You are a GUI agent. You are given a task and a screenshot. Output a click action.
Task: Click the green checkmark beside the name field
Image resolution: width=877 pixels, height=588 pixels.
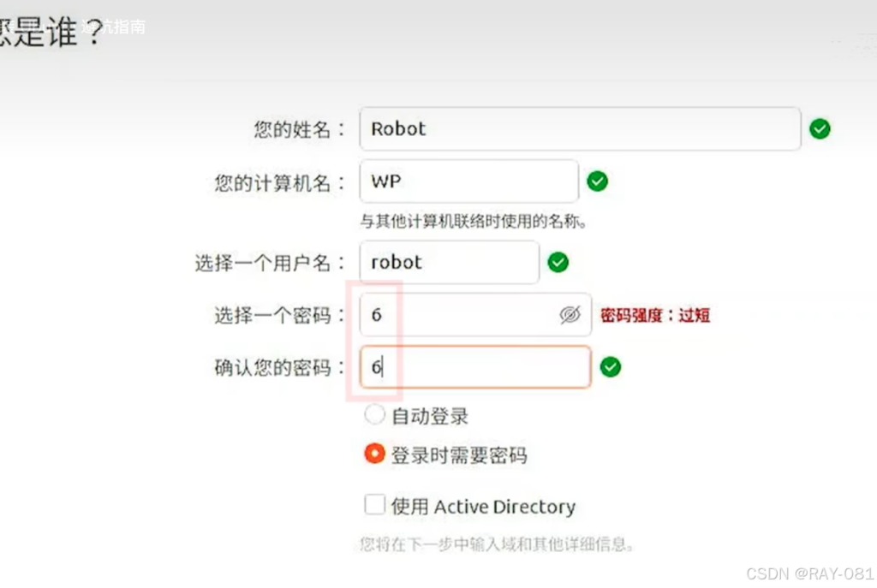click(x=820, y=129)
